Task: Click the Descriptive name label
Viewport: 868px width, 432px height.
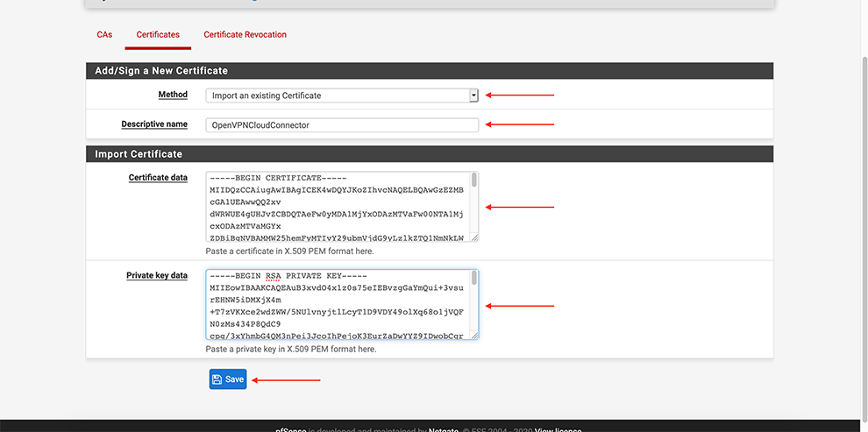Action: pyautogui.click(x=154, y=124)
